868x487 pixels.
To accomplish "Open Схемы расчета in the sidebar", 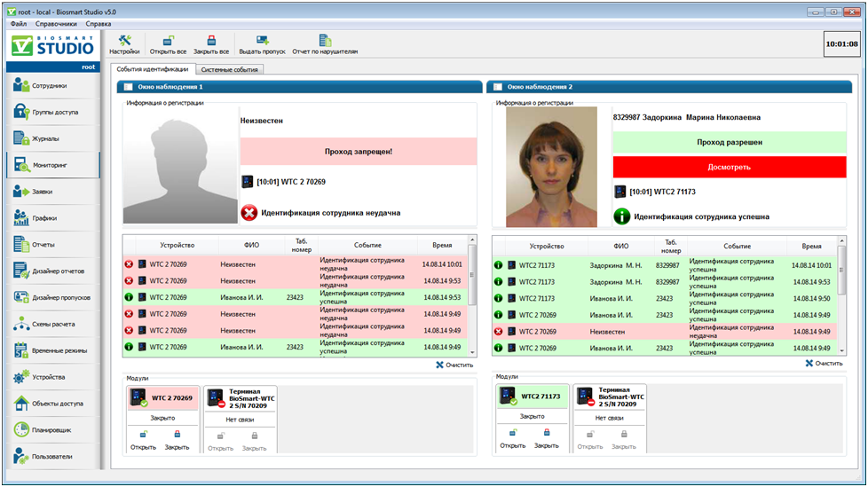I will [53, 324].
